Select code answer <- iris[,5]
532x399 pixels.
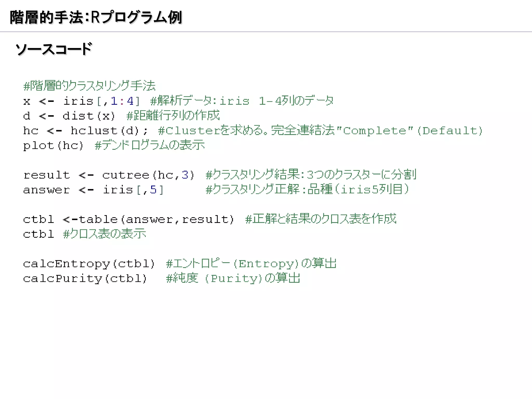click(x=94, y=190)
